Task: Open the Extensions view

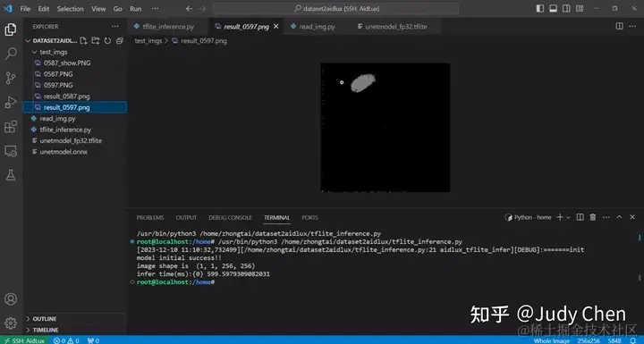Action: coord(11,127)
